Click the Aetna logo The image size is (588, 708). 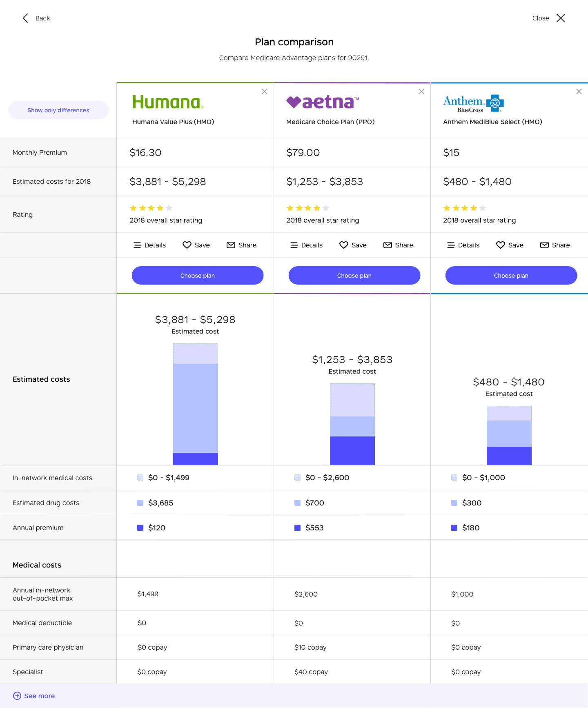(x=323, y=102)
